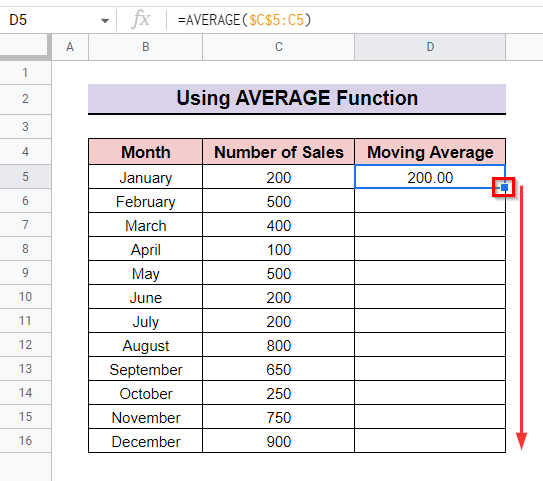Select the March cell
This screenshot has height=481, width=543.
[x=145, y=225]
